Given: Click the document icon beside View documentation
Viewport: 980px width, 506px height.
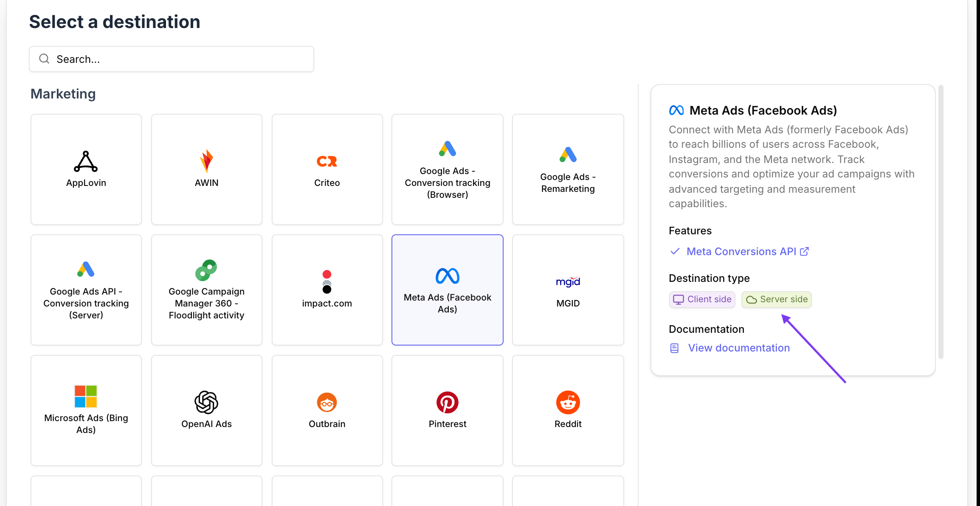Looking at the screenshot, I should click(x=674, y=348).
